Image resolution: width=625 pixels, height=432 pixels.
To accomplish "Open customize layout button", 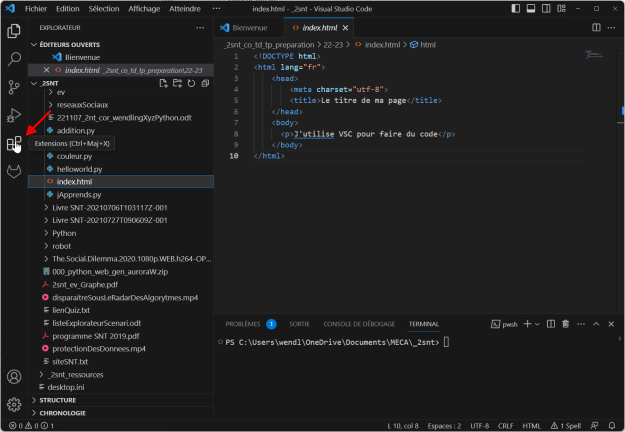I will click(x=561, y=8).
